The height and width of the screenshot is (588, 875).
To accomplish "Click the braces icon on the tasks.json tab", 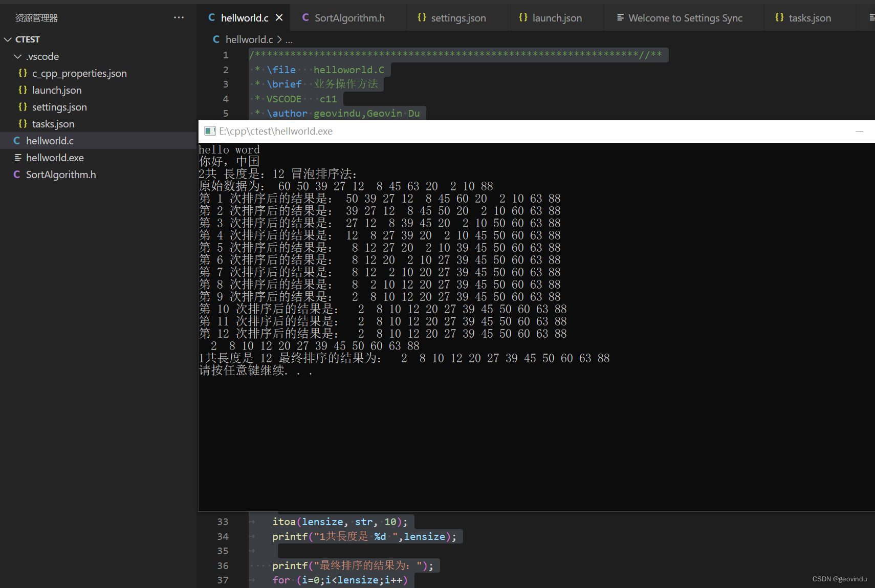I will pos(779,17).
